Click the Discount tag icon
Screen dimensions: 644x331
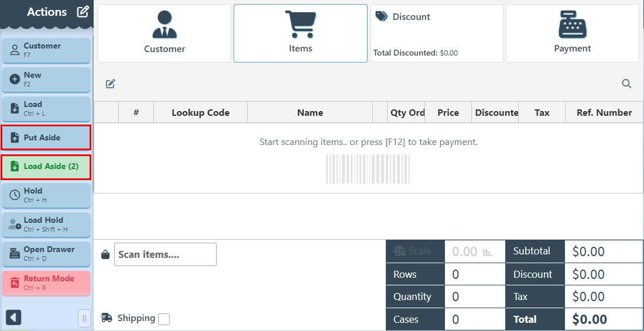point(382,16)
